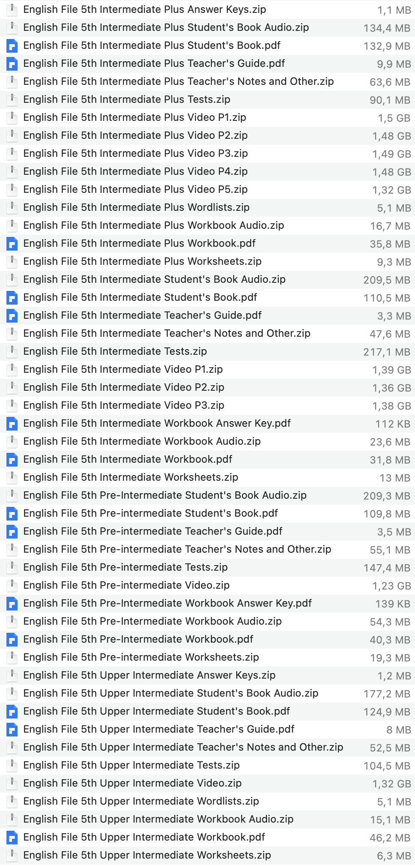Click the PDF icon of Upper Intermediate Teacher's Guide.pdf
Image resolution: width=415 pixels, height=868 pixels.
(12, 729)
